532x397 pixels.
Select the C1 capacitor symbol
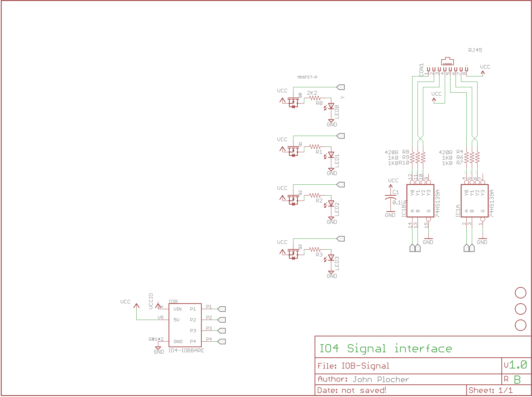click(391, 198)
